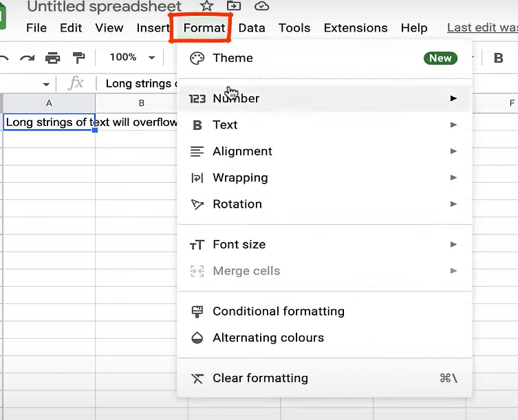Click the cloud save status icon

click(261, 7)
